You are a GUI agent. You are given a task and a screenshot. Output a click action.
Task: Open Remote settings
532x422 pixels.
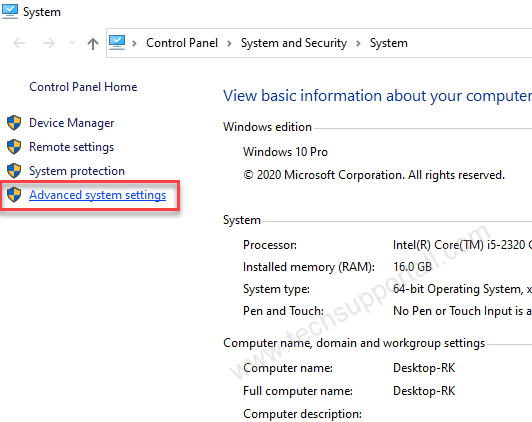[x=72, y=147]
